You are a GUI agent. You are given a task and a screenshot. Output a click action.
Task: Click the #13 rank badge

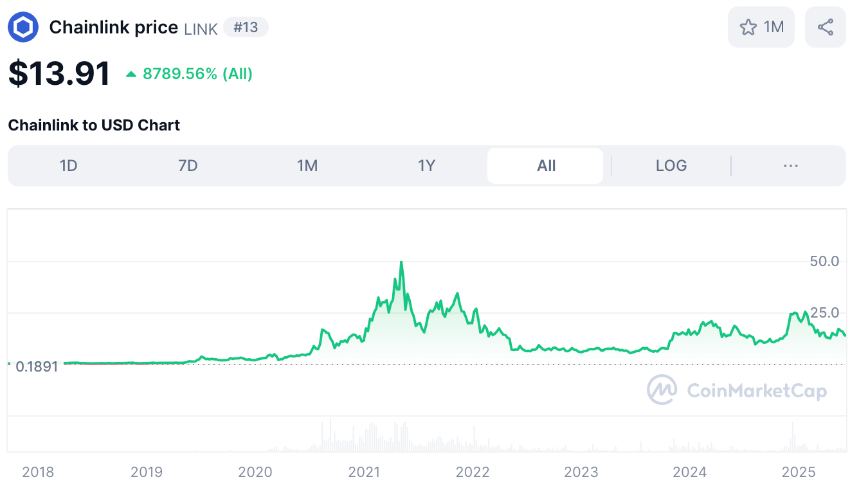(x=246, y=28)
